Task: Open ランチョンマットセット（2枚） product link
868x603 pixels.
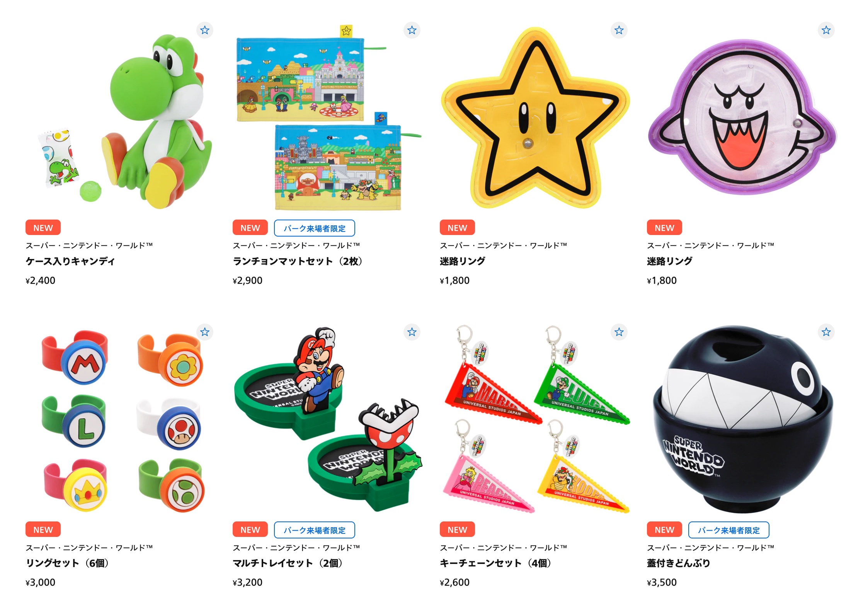Action: [298, 261]
